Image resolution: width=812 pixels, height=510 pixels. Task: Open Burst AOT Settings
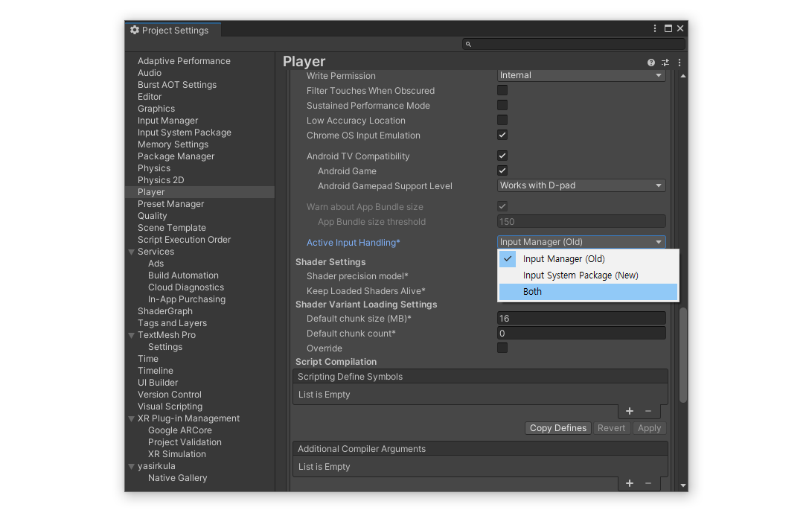pyautogui.click(x=176, y=85)
